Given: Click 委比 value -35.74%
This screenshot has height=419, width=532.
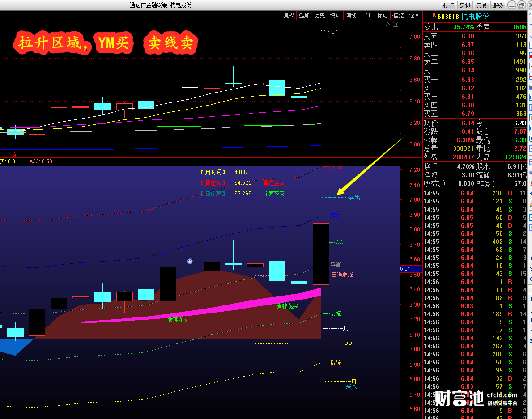Looking at the screenshot, I should 463,27.
